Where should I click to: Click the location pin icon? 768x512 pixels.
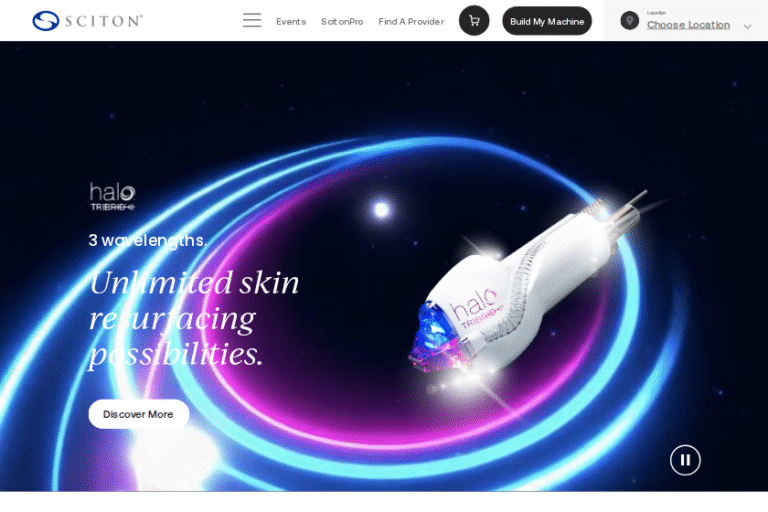[629, 21]
